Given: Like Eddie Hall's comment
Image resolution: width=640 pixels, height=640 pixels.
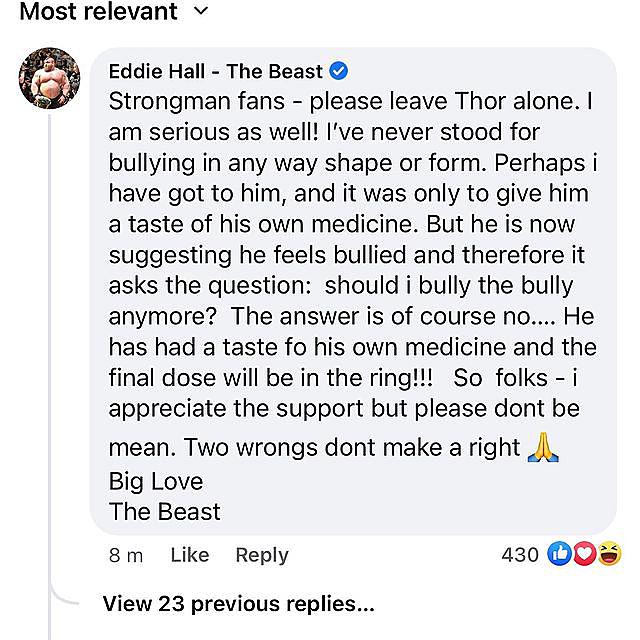Looking at the screenshot, I should point(189,555).
